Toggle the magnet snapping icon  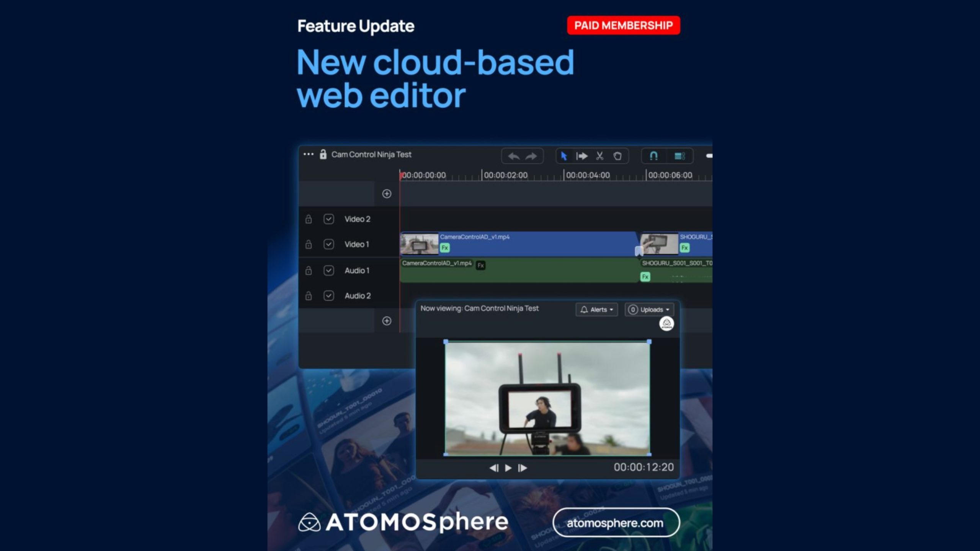tap(654, 156)
